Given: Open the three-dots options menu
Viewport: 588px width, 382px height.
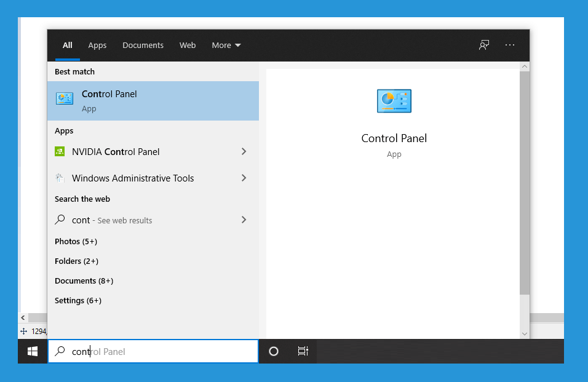Looking at the screenshot, I should click(x=510, y=45).
